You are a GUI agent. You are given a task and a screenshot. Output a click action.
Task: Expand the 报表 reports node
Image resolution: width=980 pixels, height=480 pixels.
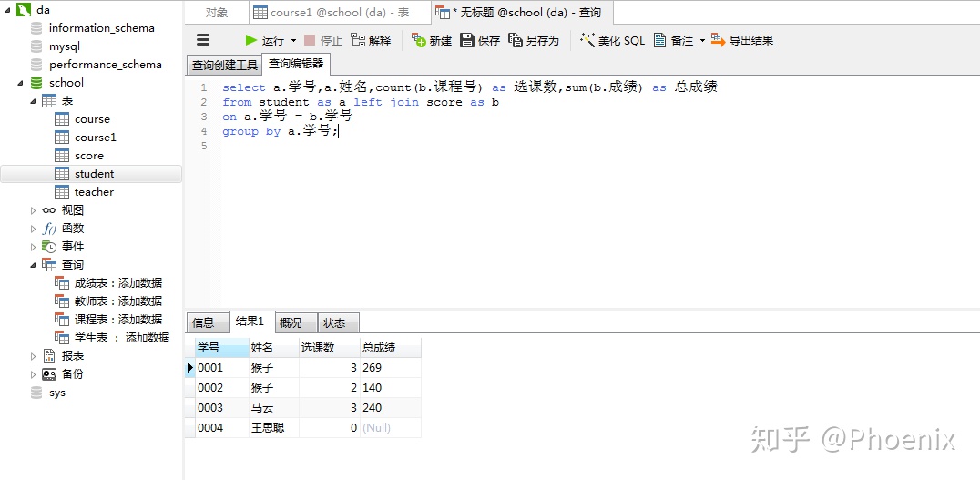click(33, 356)
